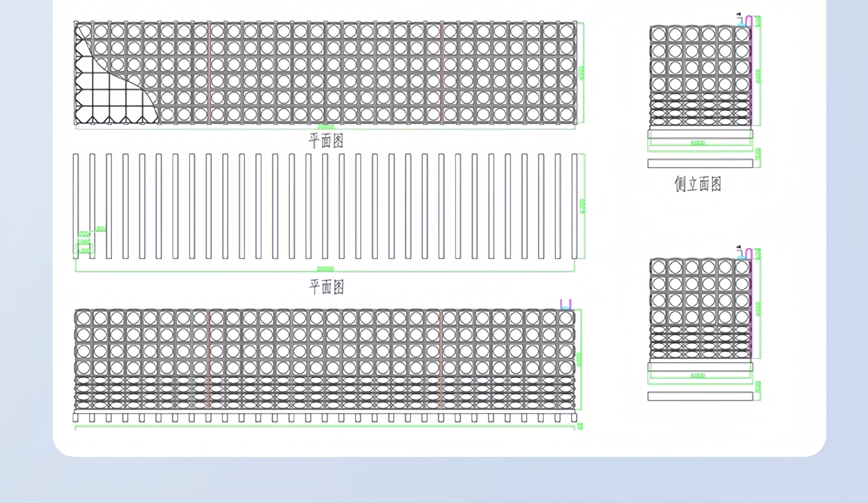The width and height of the screenshot is (868, 503).
Task: Select the rightmost vertical strip in middle plan
Action: [x=574, y=206]
